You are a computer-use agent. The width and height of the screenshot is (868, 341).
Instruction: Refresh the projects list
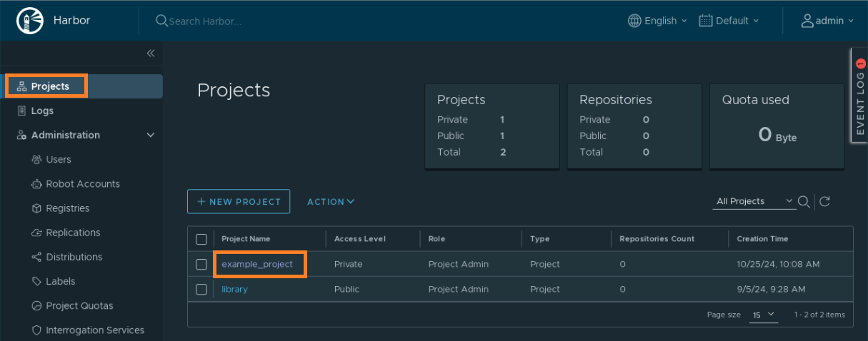824,202
